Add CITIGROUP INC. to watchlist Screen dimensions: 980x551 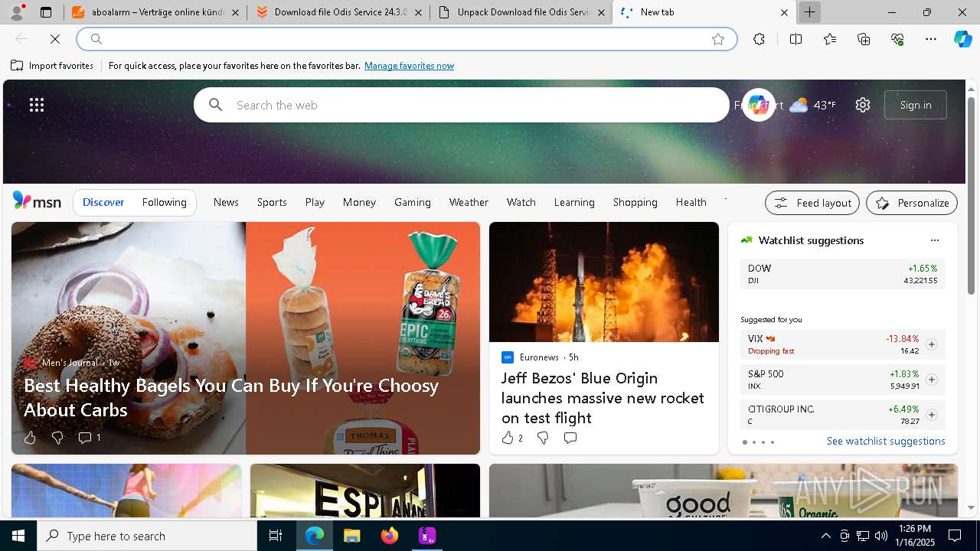tap(931, 415)
